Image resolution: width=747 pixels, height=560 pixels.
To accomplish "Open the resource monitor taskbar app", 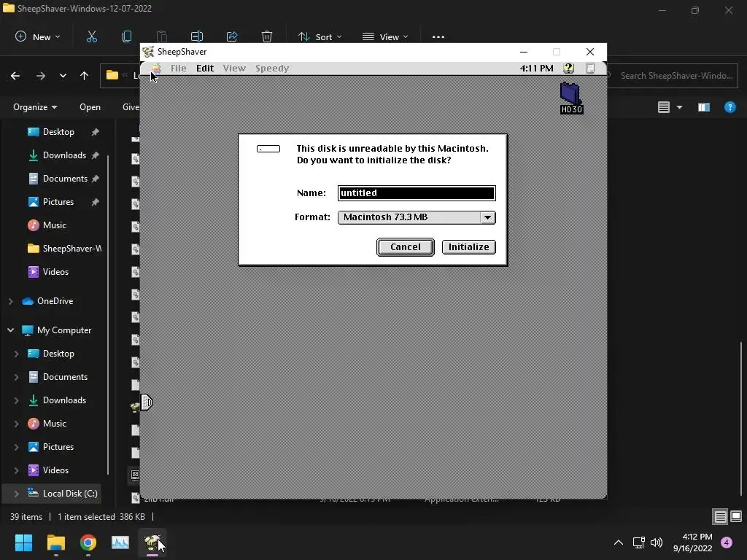I will tap(120, 542).
